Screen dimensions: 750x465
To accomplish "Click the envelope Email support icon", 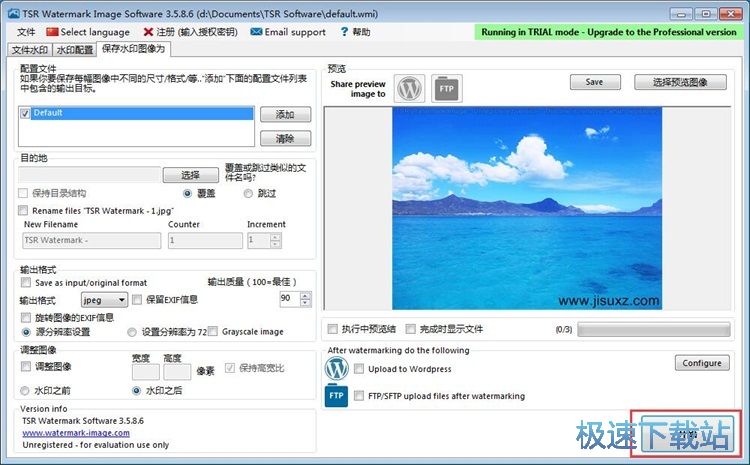I will coord(256,32).
